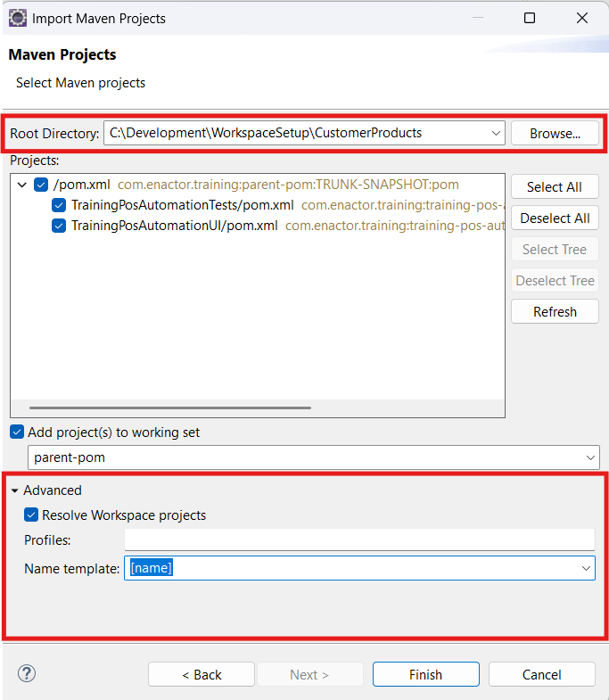Click the Cancel button

541,674
